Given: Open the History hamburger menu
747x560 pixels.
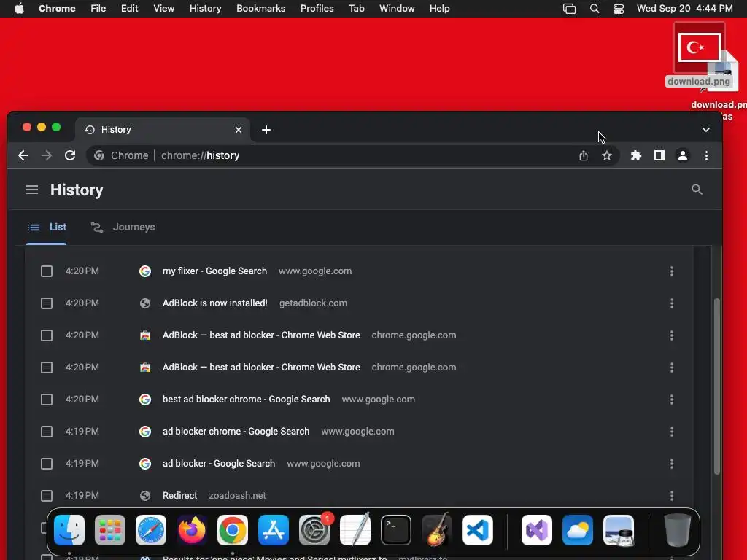Looking at the screenshot, I should coord(32,190).
